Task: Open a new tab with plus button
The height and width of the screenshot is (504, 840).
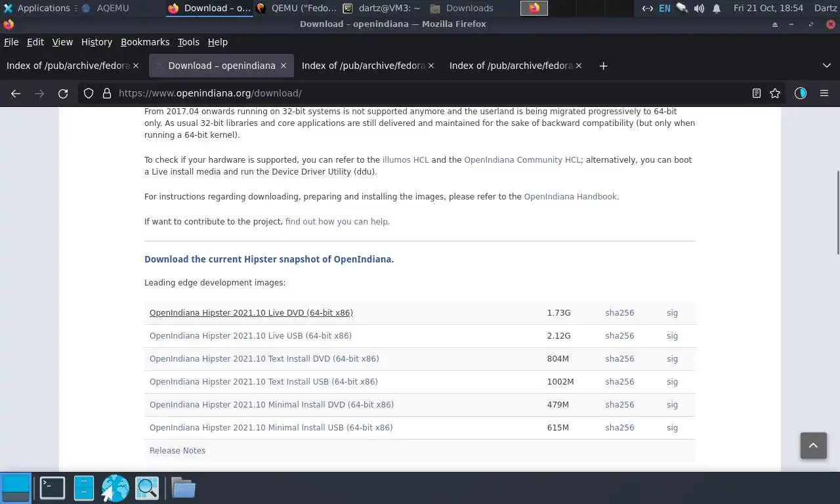Action: click(x=603, y=66)
